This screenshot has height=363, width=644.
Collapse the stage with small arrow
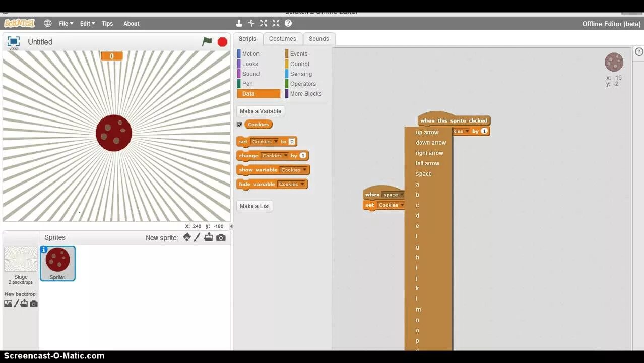click(x=231, y=226)
